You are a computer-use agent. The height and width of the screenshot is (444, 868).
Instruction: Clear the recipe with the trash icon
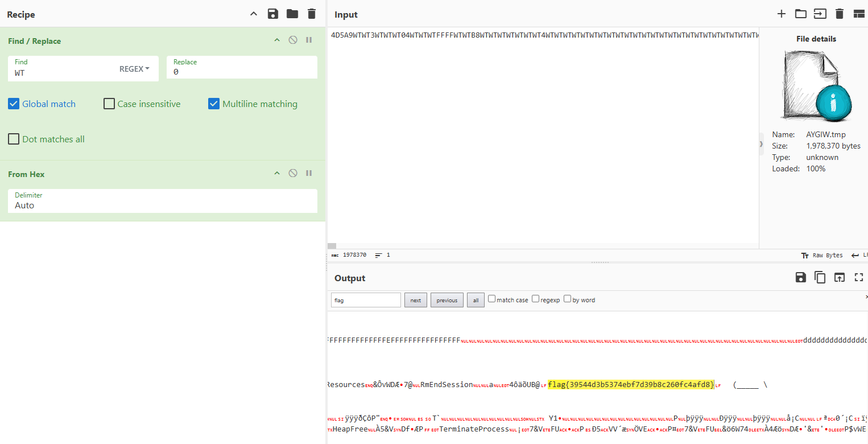[311, 14]
